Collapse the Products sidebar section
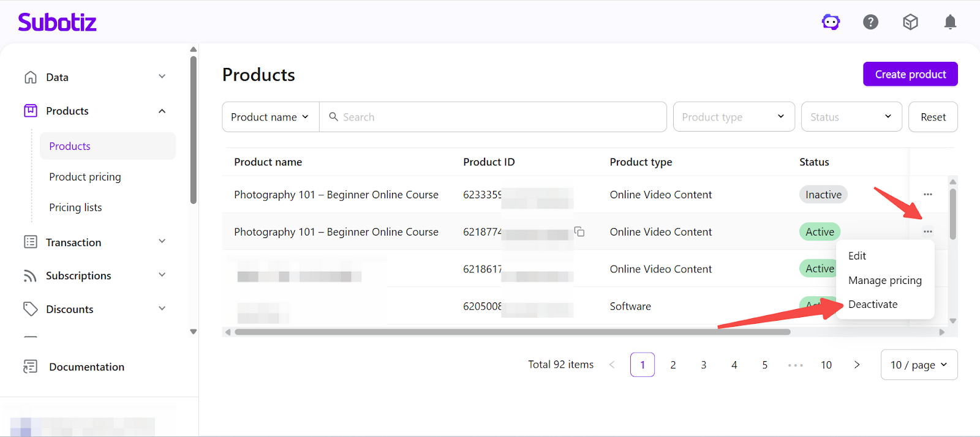This screenshot has height=437, width=980. click(162, 111)
